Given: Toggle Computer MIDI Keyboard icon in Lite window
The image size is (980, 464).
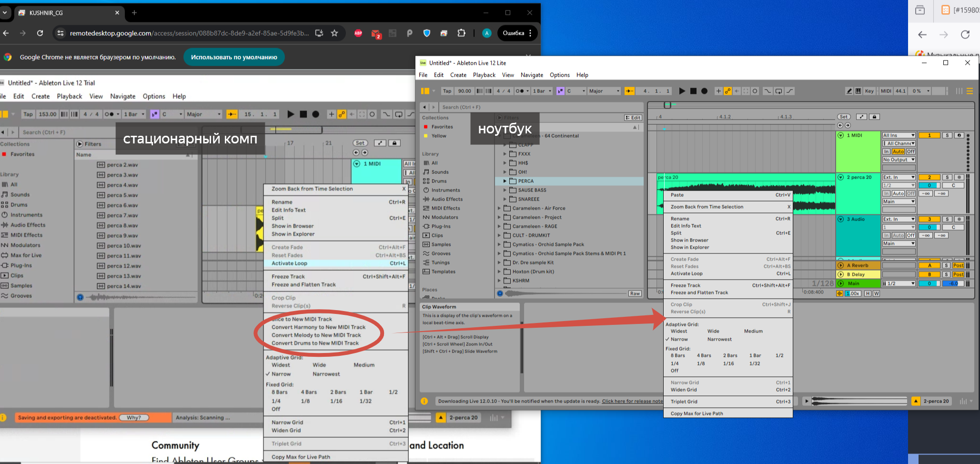Looking at the screenshot, I should coord(858,91).
